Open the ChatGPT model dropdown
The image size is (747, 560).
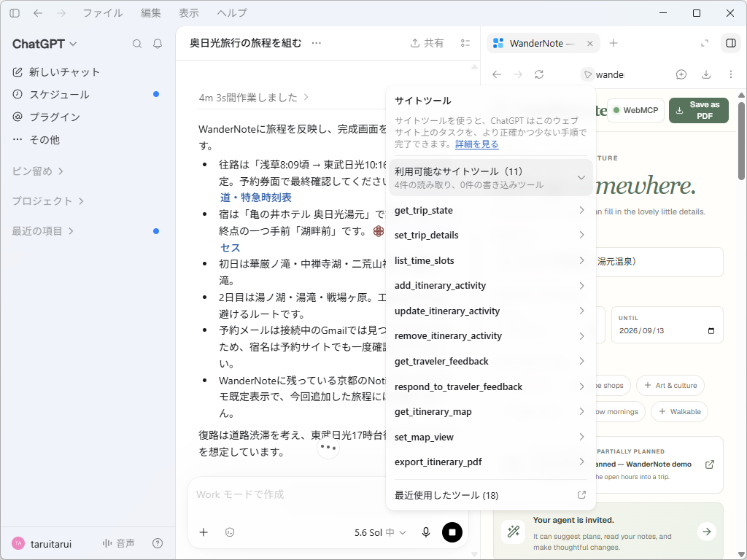[44, 44]
